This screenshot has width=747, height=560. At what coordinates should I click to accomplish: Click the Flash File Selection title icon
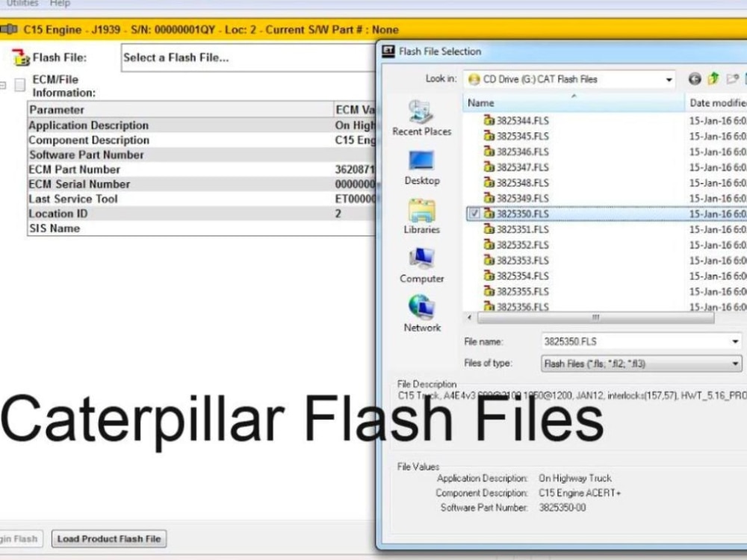point(388,51)
